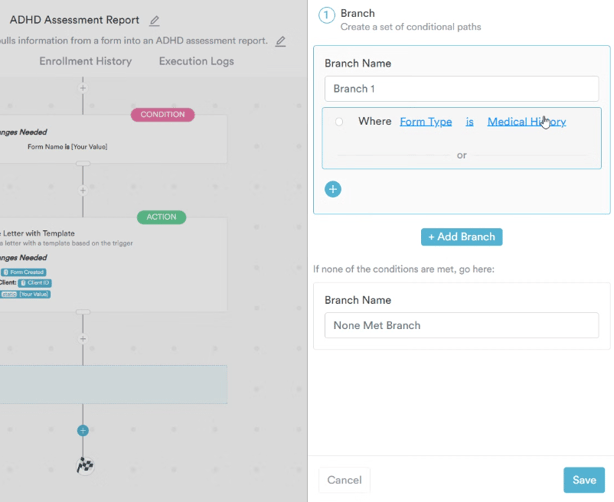Image resolution: width=614 pixels, height=502 pixels.
Task: Open the Execution Logs tab
Action: coord(196,61)
